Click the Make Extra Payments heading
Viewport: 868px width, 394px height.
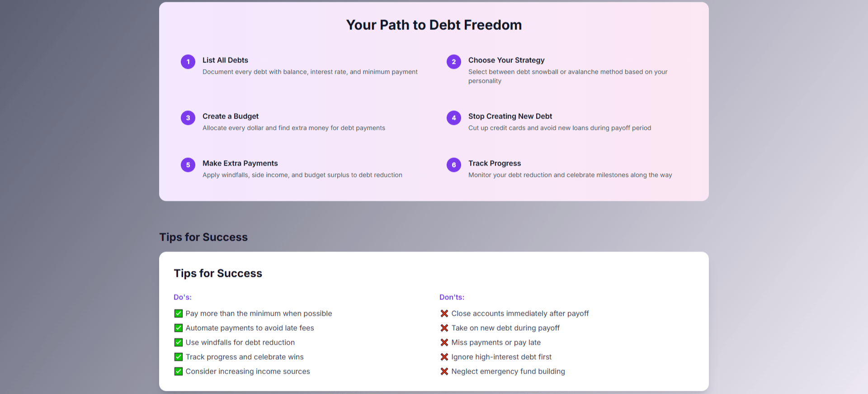click(x=240, y=163)
